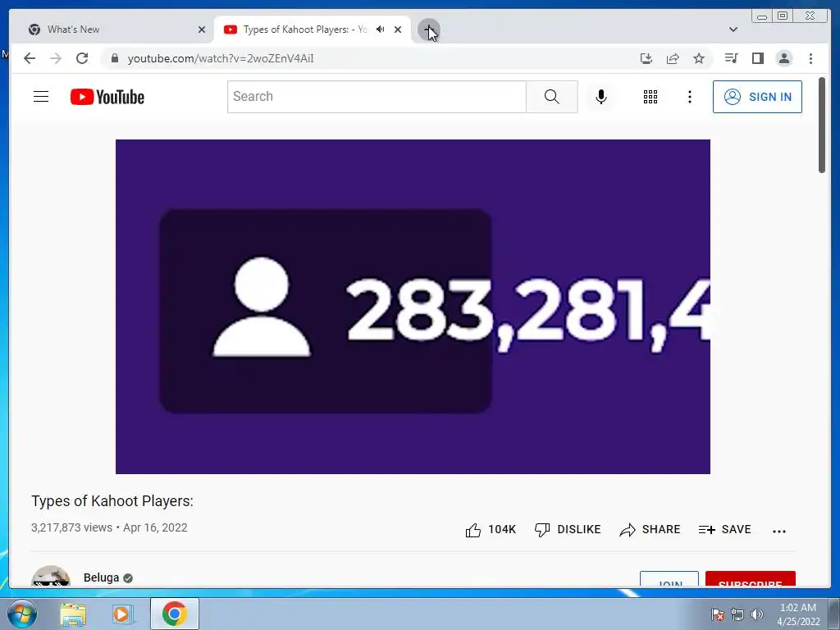This screenshot has height=630, width=840.
Task: Click the DISLIKE button
Action: [568, 530]
